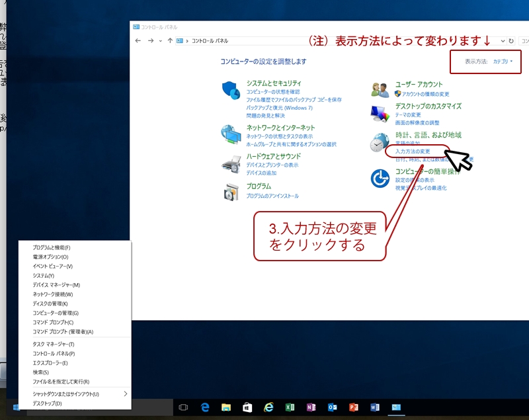Click 問題の発見と解決 link
This screenshot has width=529, height=420.
pyautogui.click(x=266, y=116)
